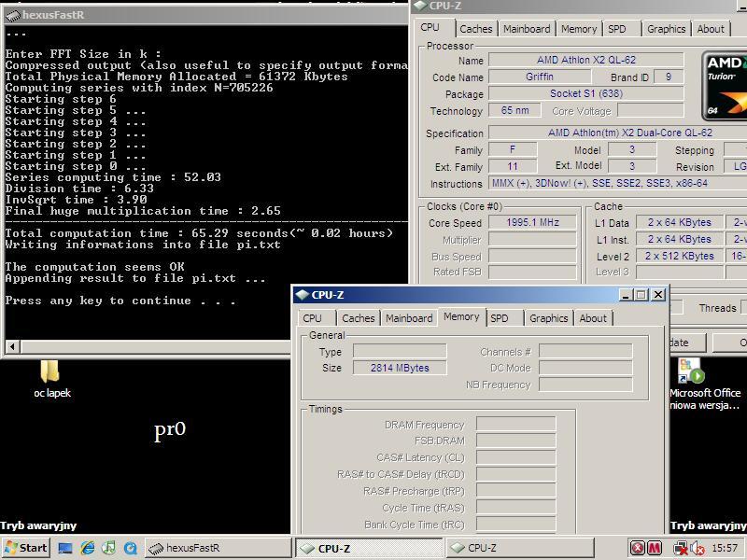Click the Package field Socket S1 (638)
747x560 pixels.
[586, 93]
